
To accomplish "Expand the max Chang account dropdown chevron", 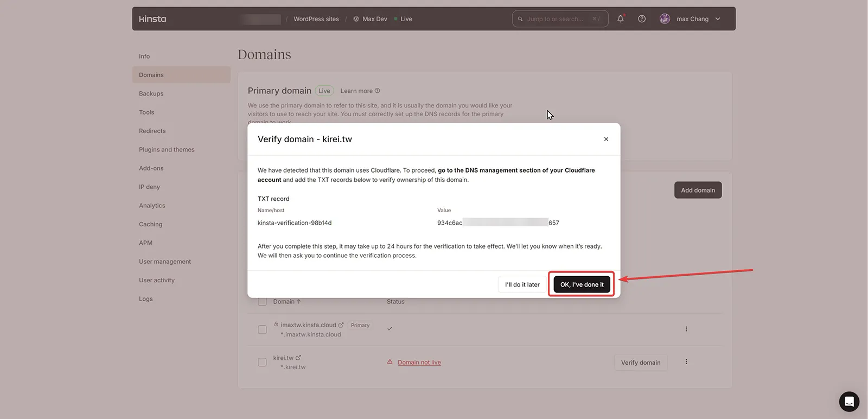I will pyautogui.click(x=718, y=19).
